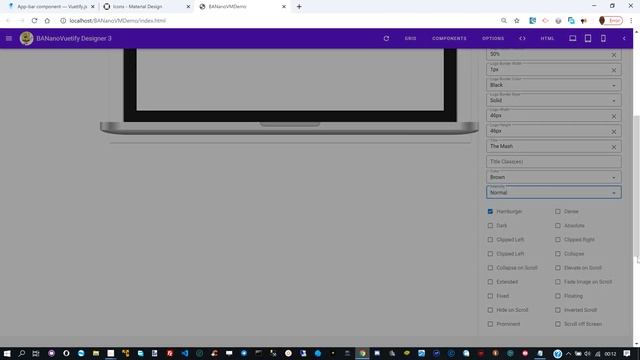
Task: Reload the page with the browser reload button
Action: click(34, 20)
